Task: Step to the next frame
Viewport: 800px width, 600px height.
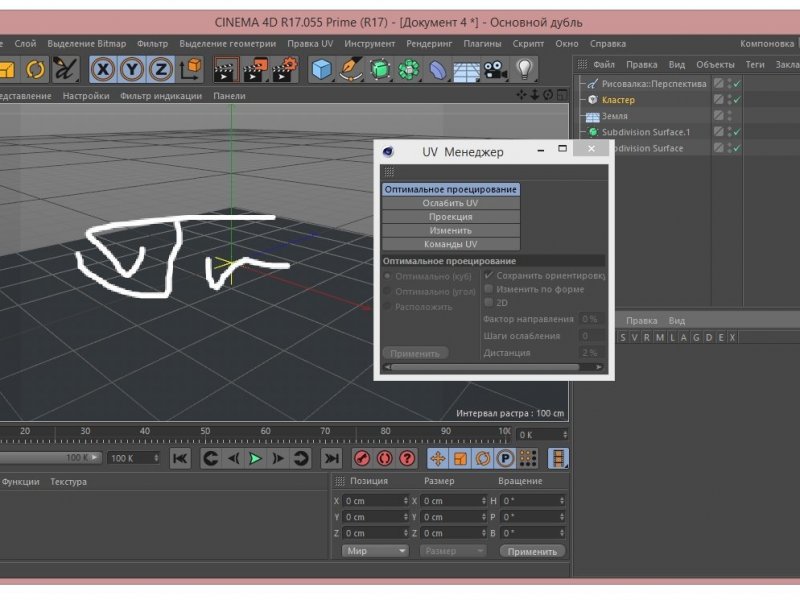Action: pyautogui.click(x=278, y=458)
